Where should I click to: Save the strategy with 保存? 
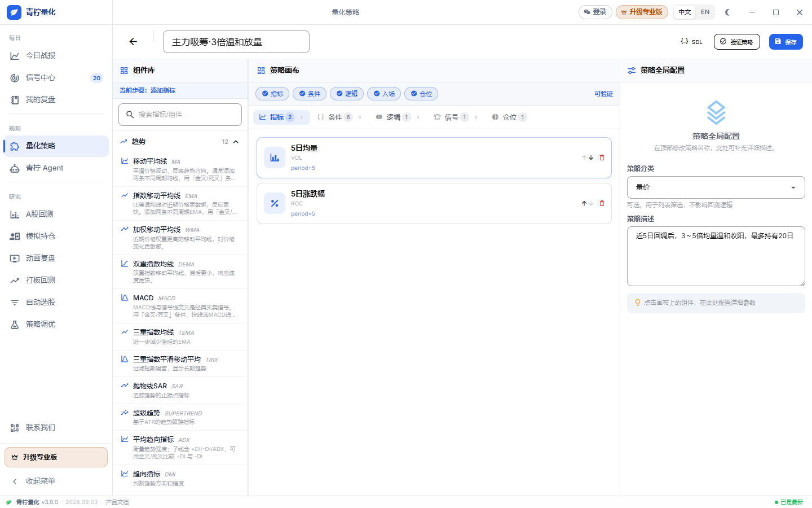pyautogui.click(x=785, y=42)
